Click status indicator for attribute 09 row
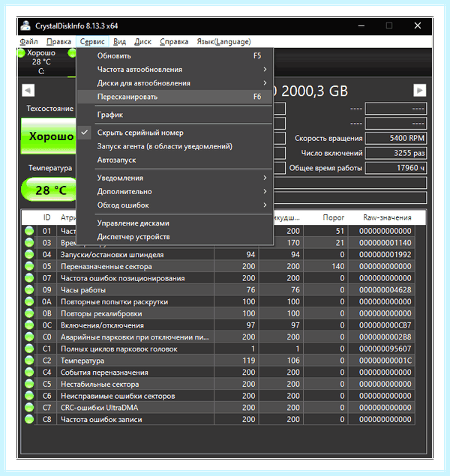The height and width of the screenshot is (476, 450). click(29, 289)
